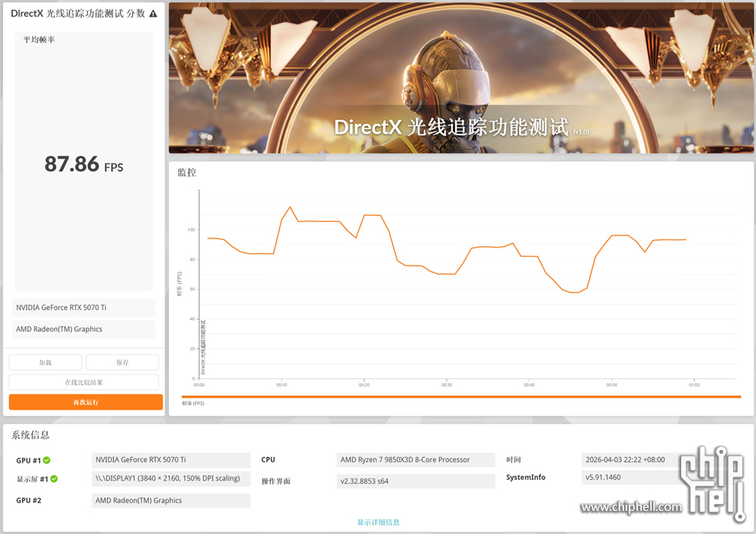Click the green checkmark next to GPU #1
This screenshot has width=756, height=534.
point(46,461)
